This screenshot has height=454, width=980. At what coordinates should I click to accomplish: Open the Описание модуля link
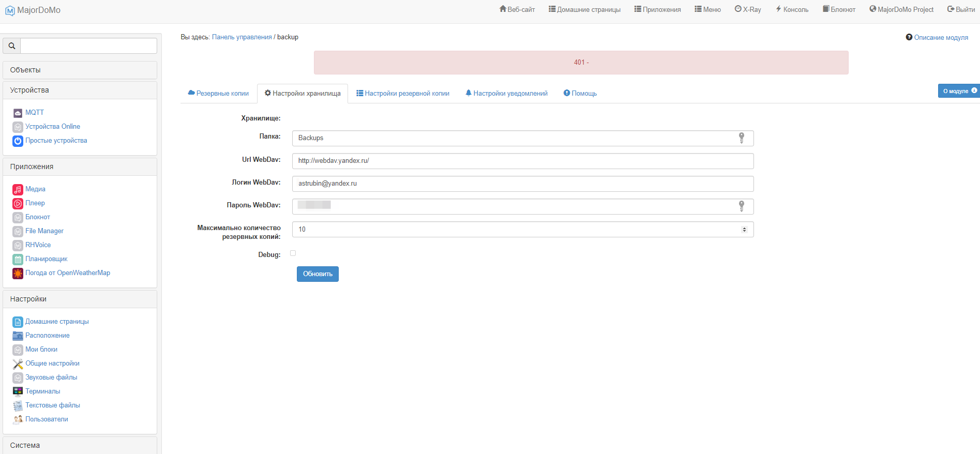point(940,38)
